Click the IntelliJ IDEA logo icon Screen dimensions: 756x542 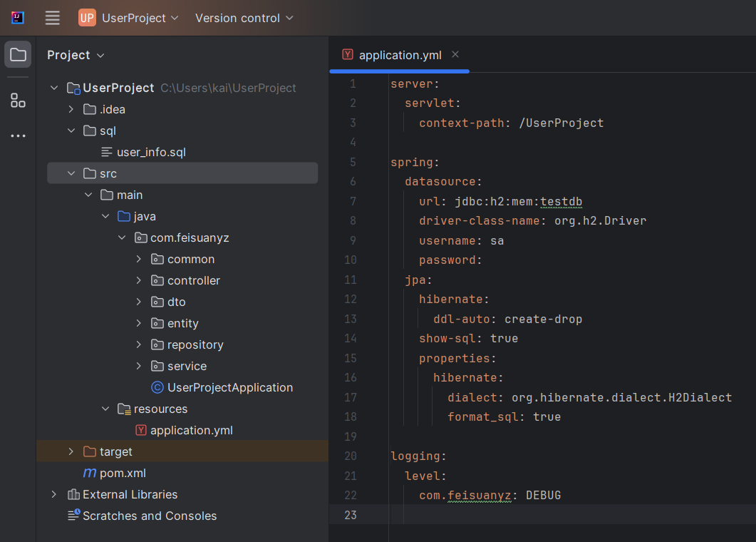18,18
